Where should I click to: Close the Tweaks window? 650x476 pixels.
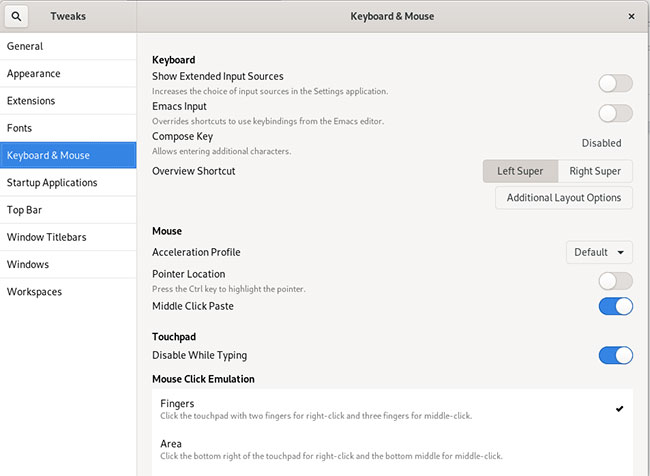point(631,16)
